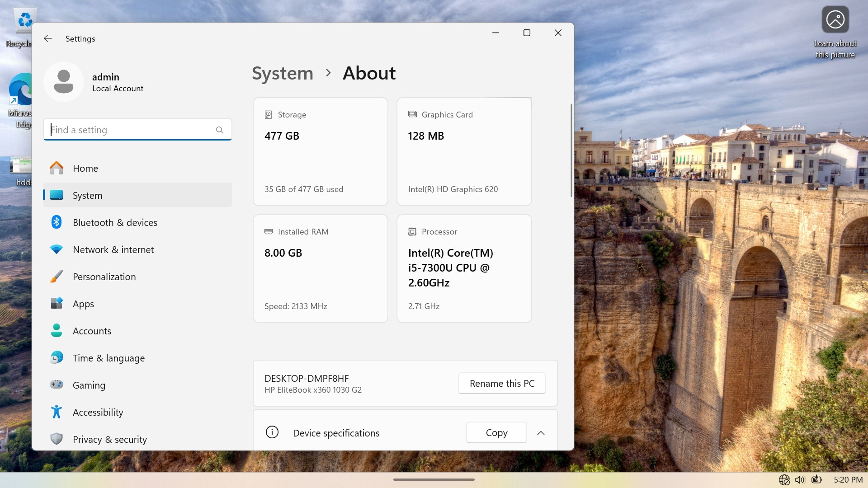Open the Bluetooth & devices section
The image size is (868, 488).
point(115,222)
